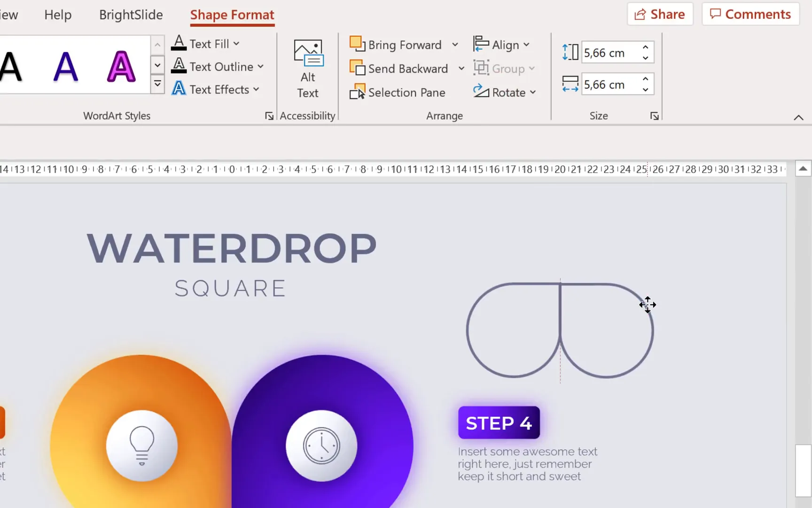Viewport: 812px width, 508px height.
Task: Open the Alt Text pane
Action: pyautogui.click(x=308, y=69)
